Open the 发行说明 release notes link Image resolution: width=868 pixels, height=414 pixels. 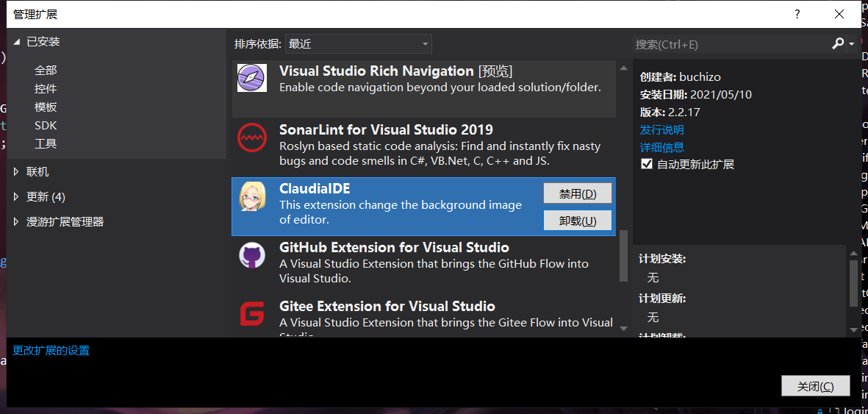pos(662,129)
